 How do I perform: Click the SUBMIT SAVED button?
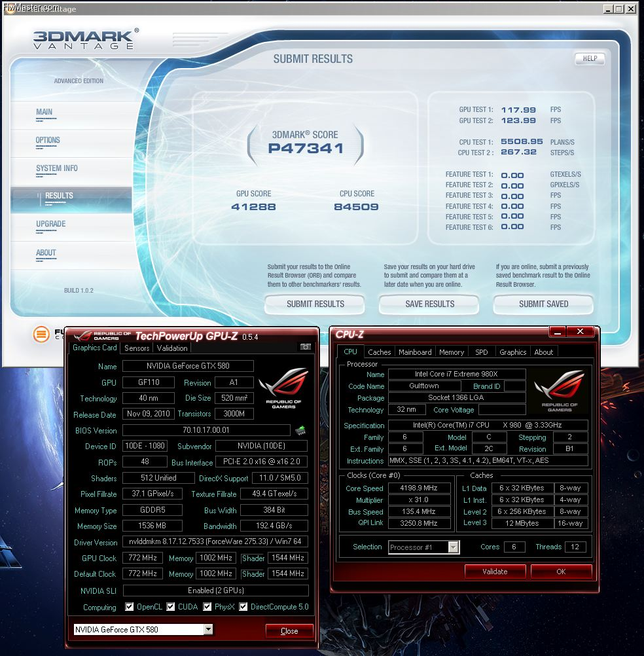point(544,304)
